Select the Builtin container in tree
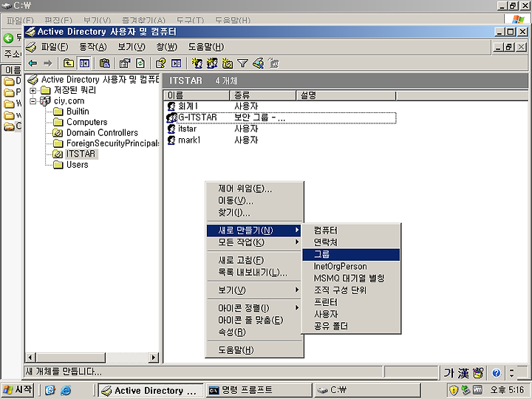Image resolution: width=532 pixels, height=399 pixels. pyautogui.click(x=78, y=112)
